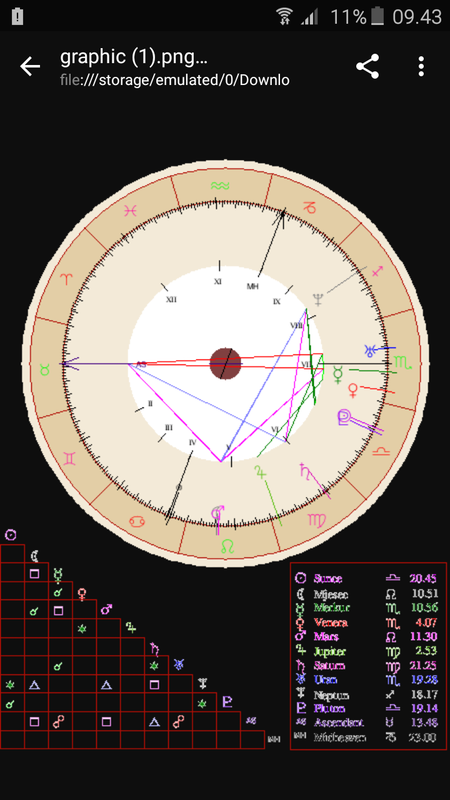Viewport: 450px width, 800px height.
Task: Tap the legend value 18.17
Action: coord(424,695)
